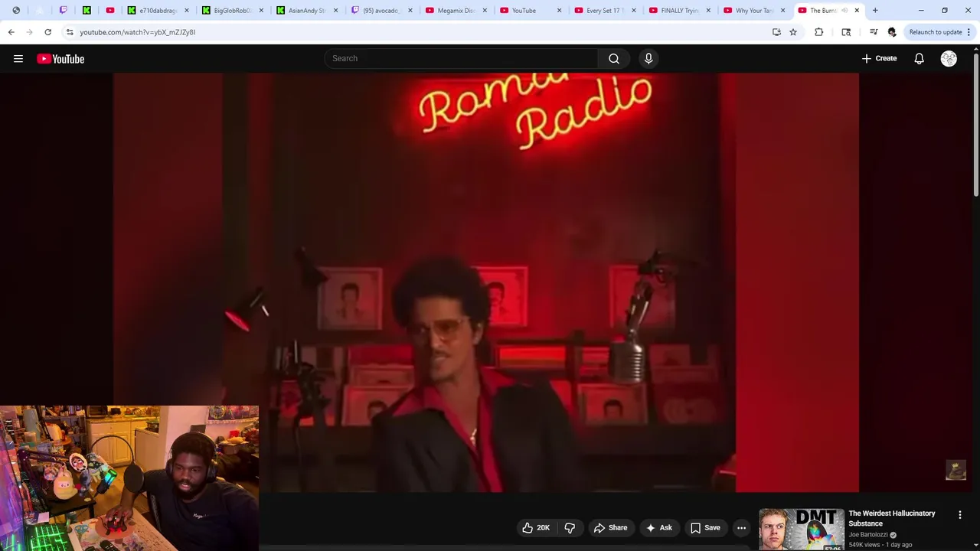Ask about this video

tap(658, 528)
